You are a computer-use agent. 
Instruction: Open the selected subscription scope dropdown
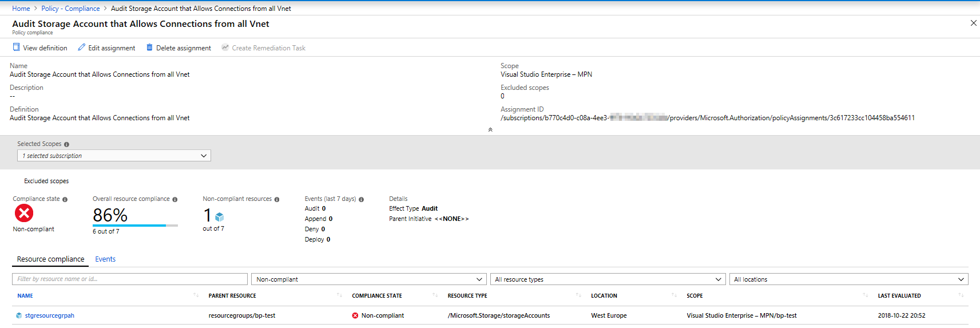coord(114,156)
